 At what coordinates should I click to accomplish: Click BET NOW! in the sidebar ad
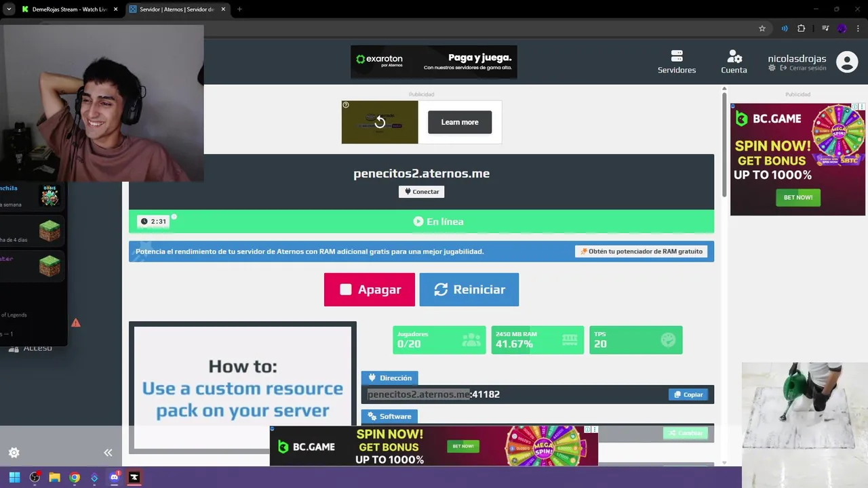tap(798, 197)
